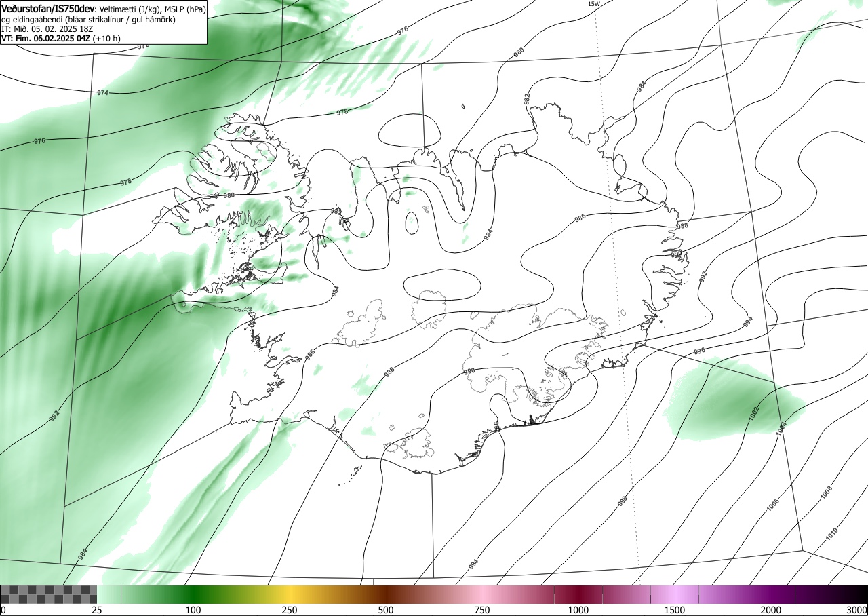Select the 'og eldingaábendi' legend line
The image size is (868, 616).
point(88,20)
